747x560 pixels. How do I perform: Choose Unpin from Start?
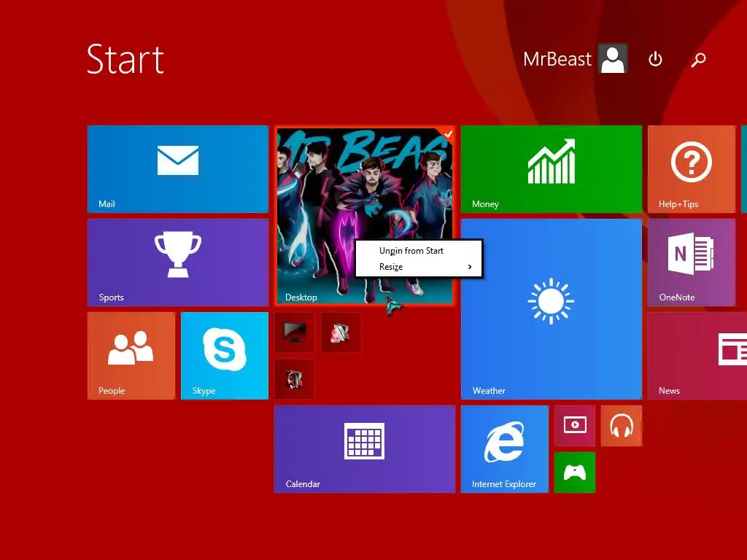coord(419,251)
